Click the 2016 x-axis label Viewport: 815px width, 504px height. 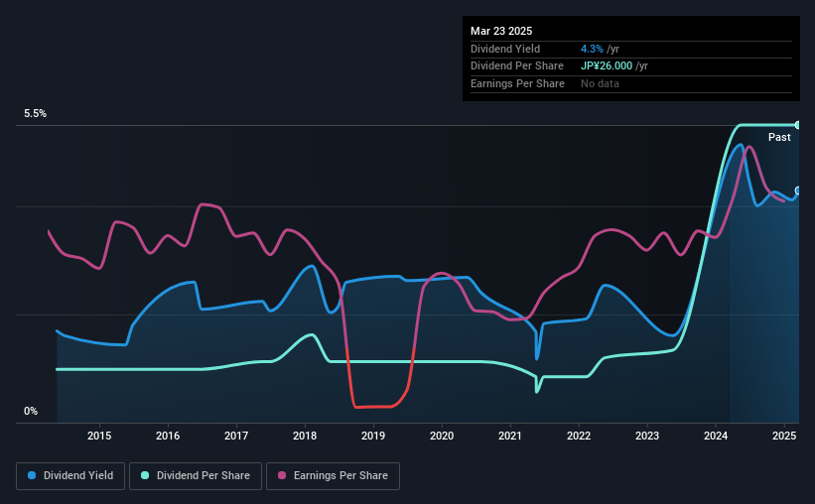168,436
